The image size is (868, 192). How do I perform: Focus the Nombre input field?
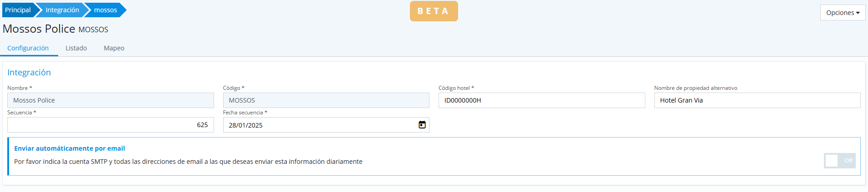(x=110, y=100)
